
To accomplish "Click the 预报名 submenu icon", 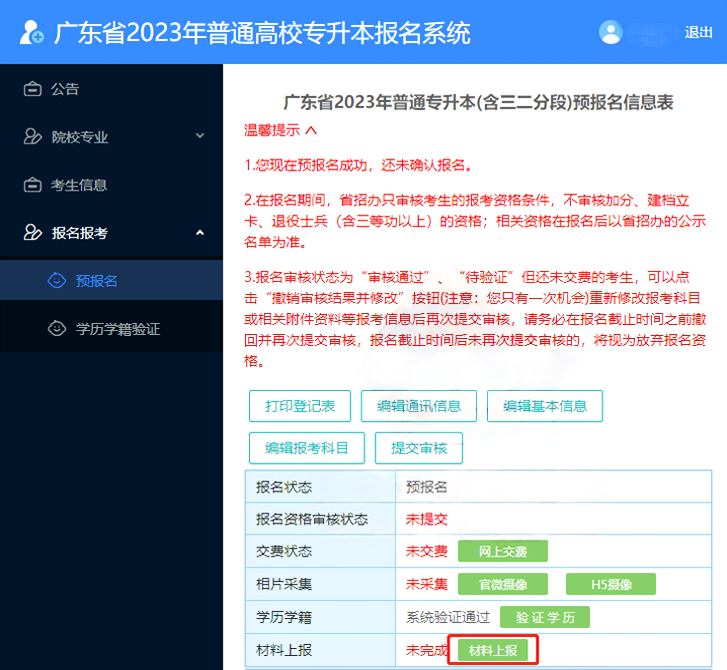I will point(57,281).
